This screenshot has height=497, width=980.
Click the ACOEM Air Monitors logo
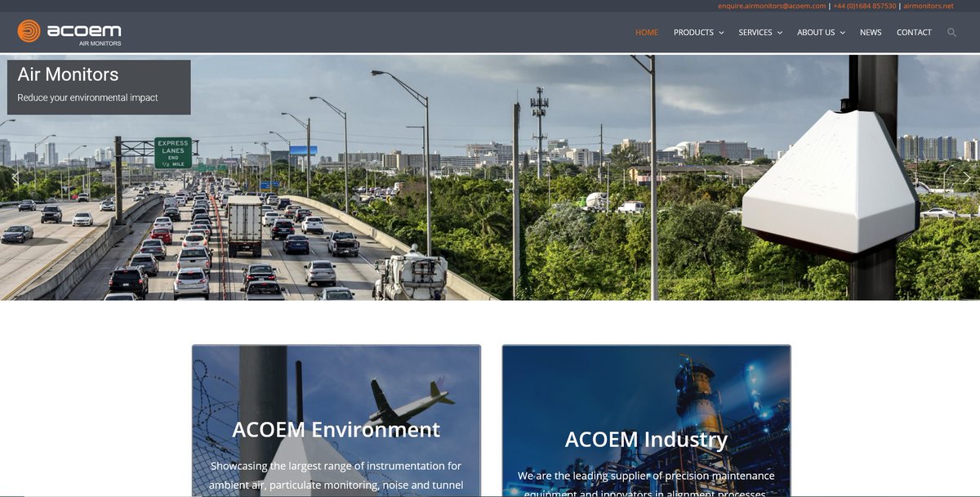click(x=69, y=32)
